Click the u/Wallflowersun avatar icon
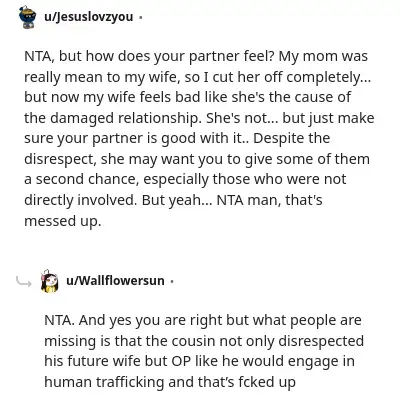 click(x=49, y=281)
